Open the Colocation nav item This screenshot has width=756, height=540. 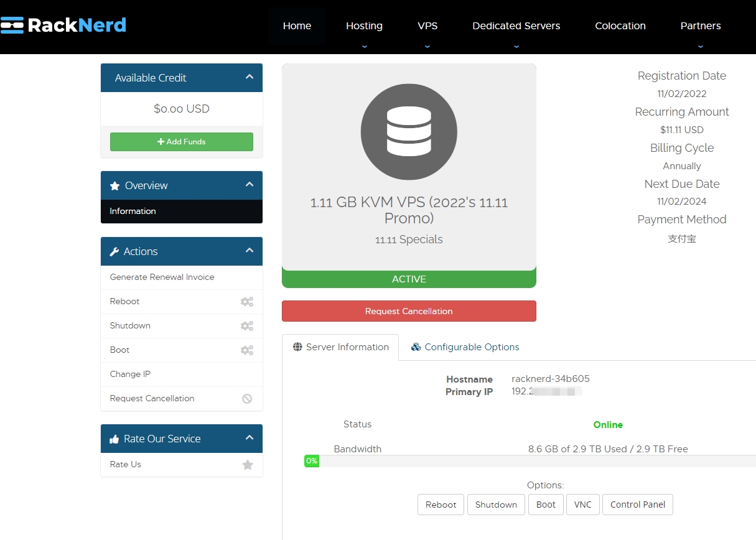coord(620,26)
